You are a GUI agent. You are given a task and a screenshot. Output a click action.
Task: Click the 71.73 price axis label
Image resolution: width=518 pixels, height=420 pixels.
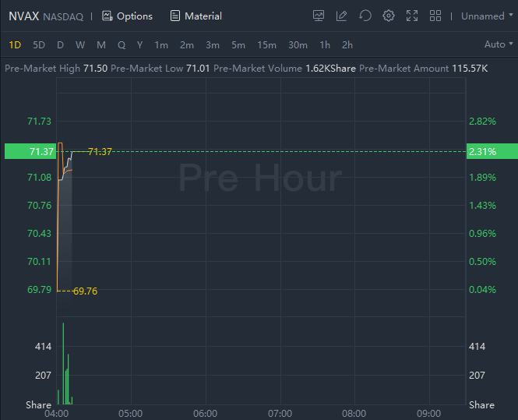click(x=39, y=122)
